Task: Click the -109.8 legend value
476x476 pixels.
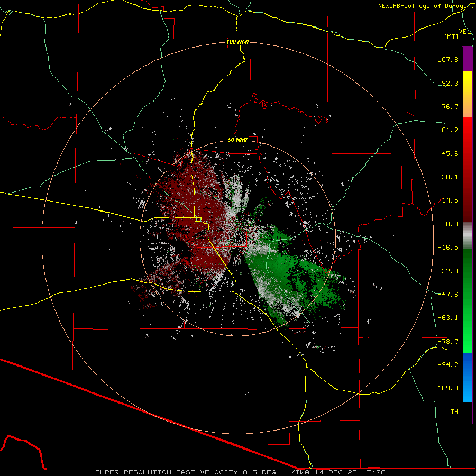Action: [446, 388]
